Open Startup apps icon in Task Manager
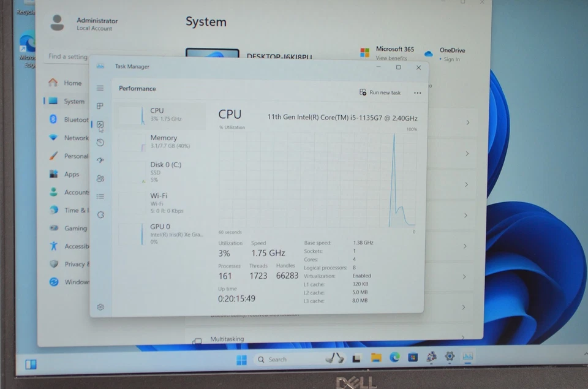This screenshot has width=588, height=389. tap(100, 160)
